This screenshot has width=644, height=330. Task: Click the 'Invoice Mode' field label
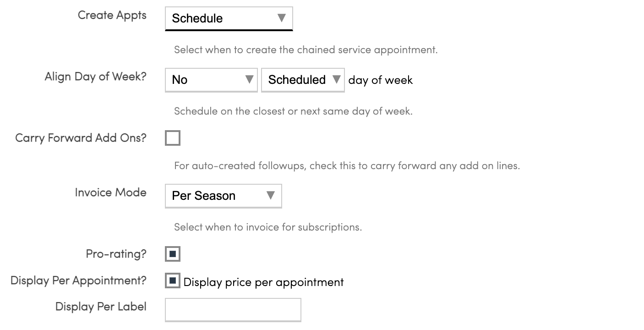(111, 192)
